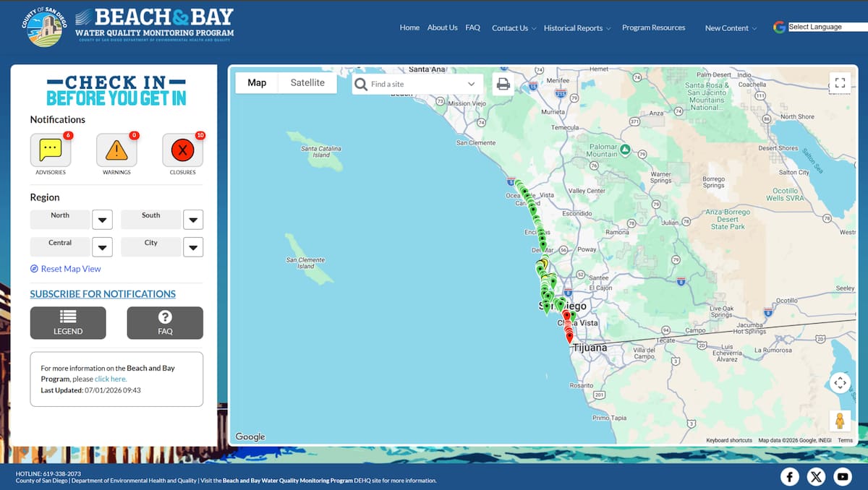Click the Beach & Bay program logo
This screenshot has width=868, height=490.
(x=155, y=25)
